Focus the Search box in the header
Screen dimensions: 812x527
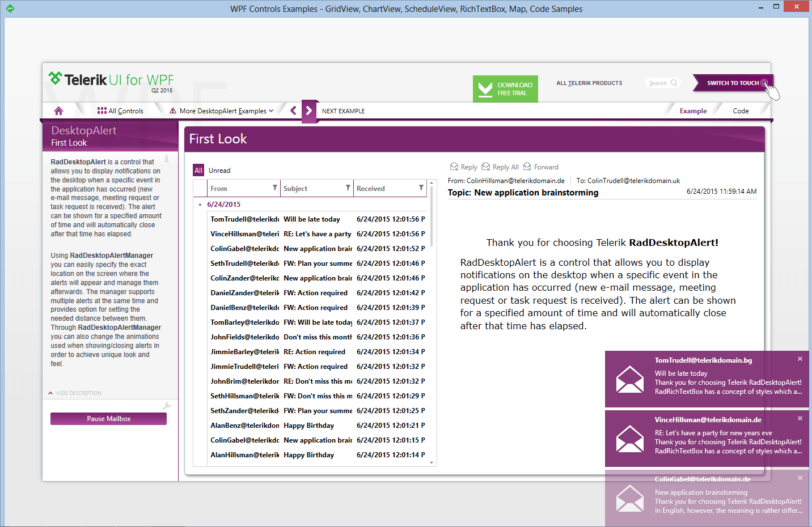[662, 83]
